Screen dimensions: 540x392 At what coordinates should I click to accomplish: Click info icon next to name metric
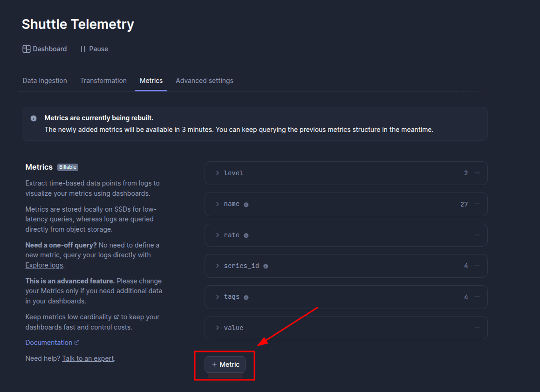[x=246, y=205]
